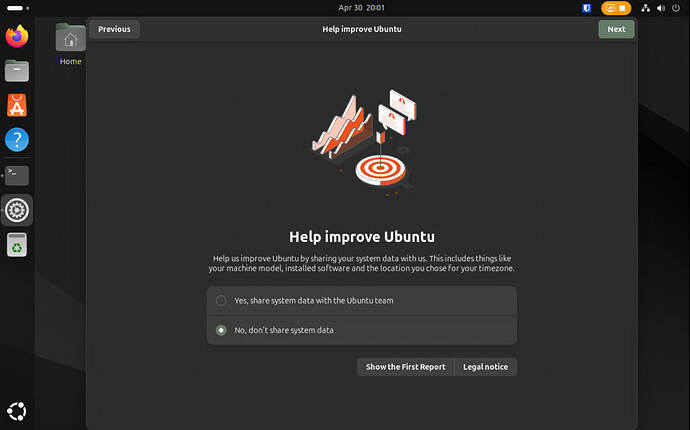Launch Ubuntu App Center from dock
690x430 pixels.
click(17, 105)
